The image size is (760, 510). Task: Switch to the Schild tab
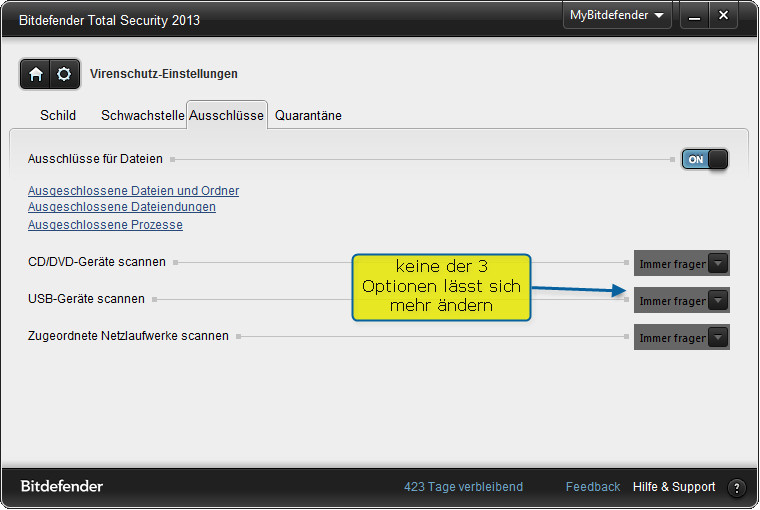[58, 115]
